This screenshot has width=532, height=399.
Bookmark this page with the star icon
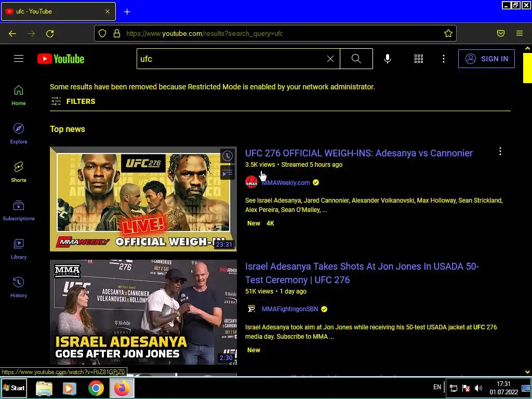(x=448, y=33)
